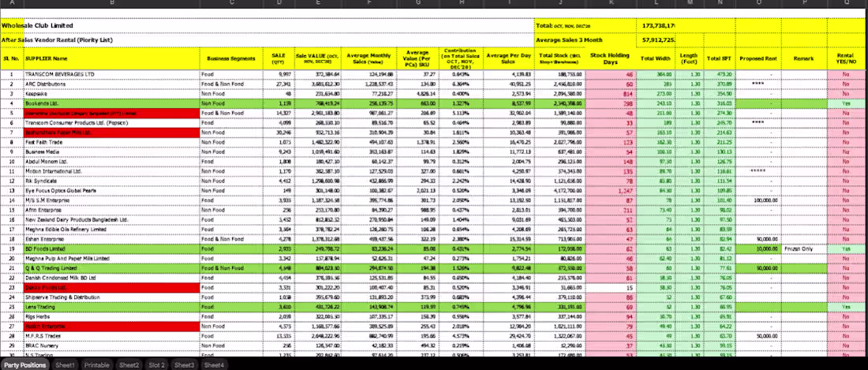This screenshot has height=370, width=868.
Task: Select 'Meghna Edible Oils Refinery Limited' cell
Action: (x=111, y=229)
